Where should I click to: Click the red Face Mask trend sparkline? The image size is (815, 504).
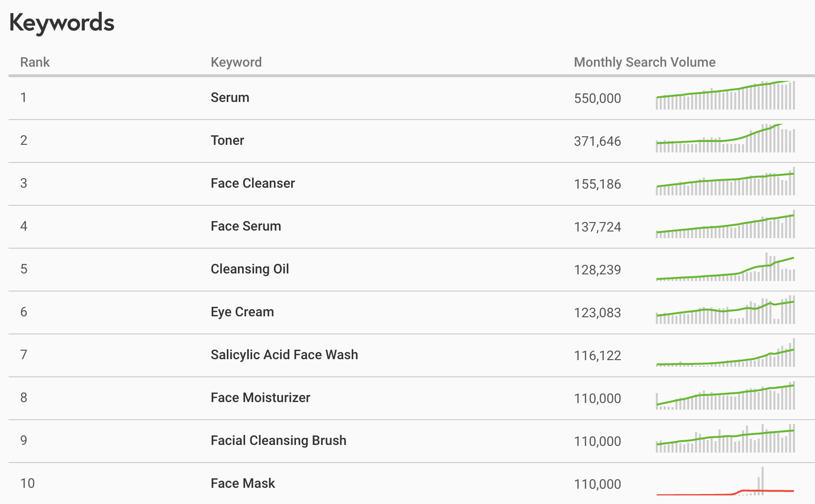tap(725, 481)
